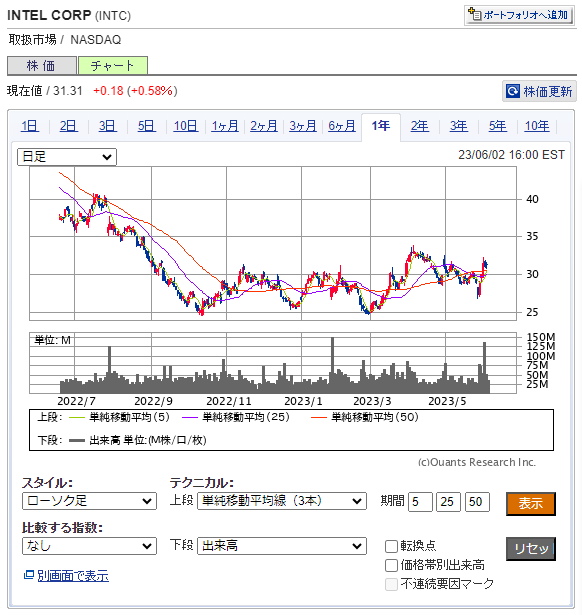This screenshot has width=582, height=615.
Task: Open the 別画面で表示 link
Action: click(73, 575)
